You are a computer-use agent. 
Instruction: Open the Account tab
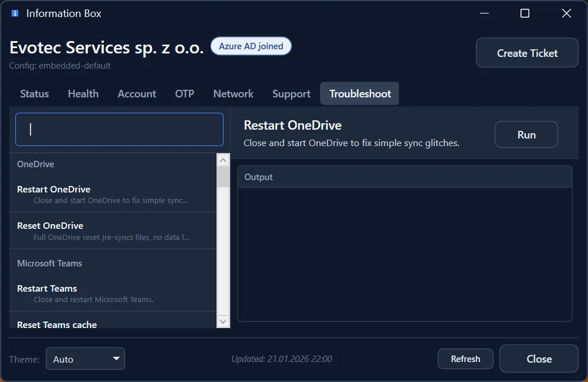(x=137, y=94)
